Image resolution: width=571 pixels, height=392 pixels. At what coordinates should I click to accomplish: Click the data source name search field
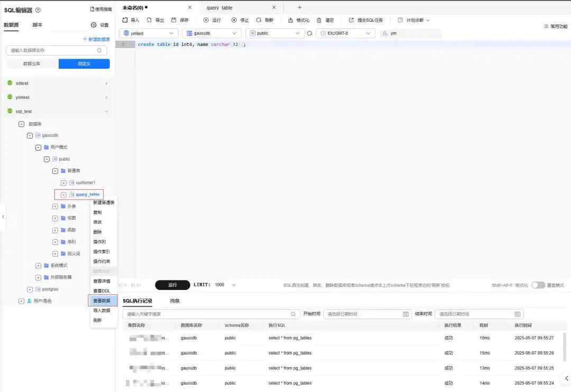coord(57,50)
